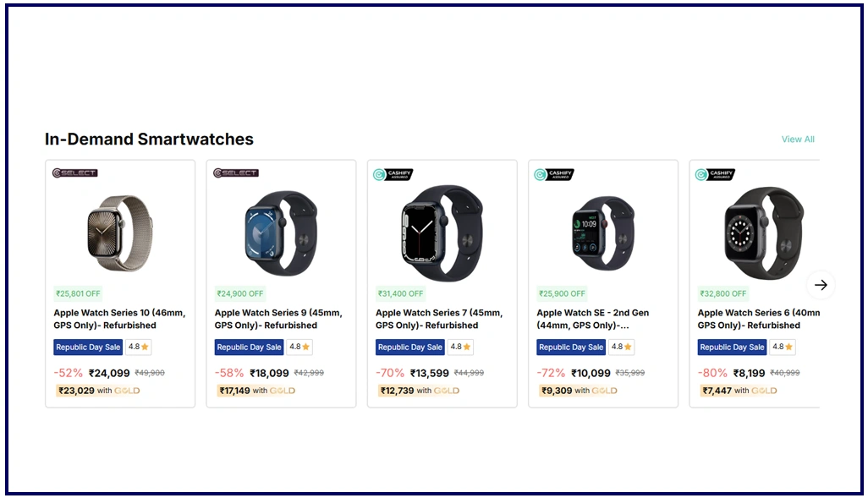The width and height of the screenshot is (868, 498).
Task: Click the Select badge on Series 9 card
Action: click(236, 173)
